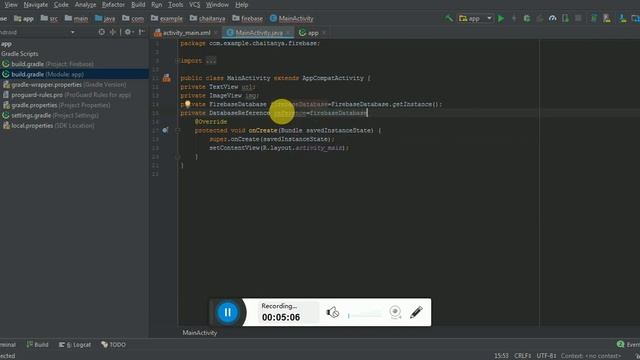The height and width of the screenshot is (360, 640).
Task: Select the Gradle Scripts node
Action: pyautogui.click(x=20, y=54)
